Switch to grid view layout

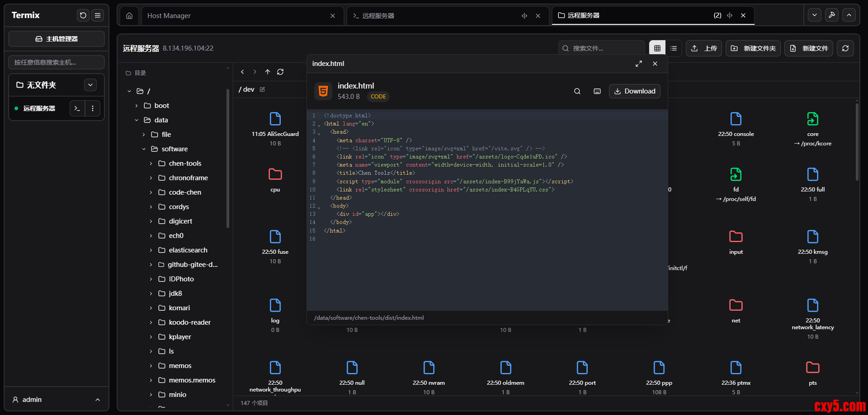[x=657, y=48]
